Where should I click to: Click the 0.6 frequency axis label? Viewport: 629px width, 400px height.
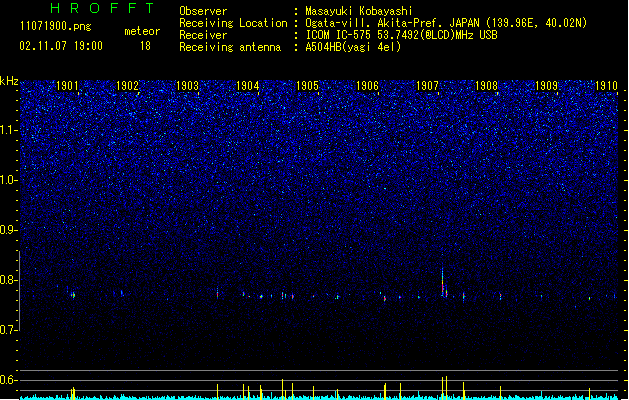click(x=8, y=380)
